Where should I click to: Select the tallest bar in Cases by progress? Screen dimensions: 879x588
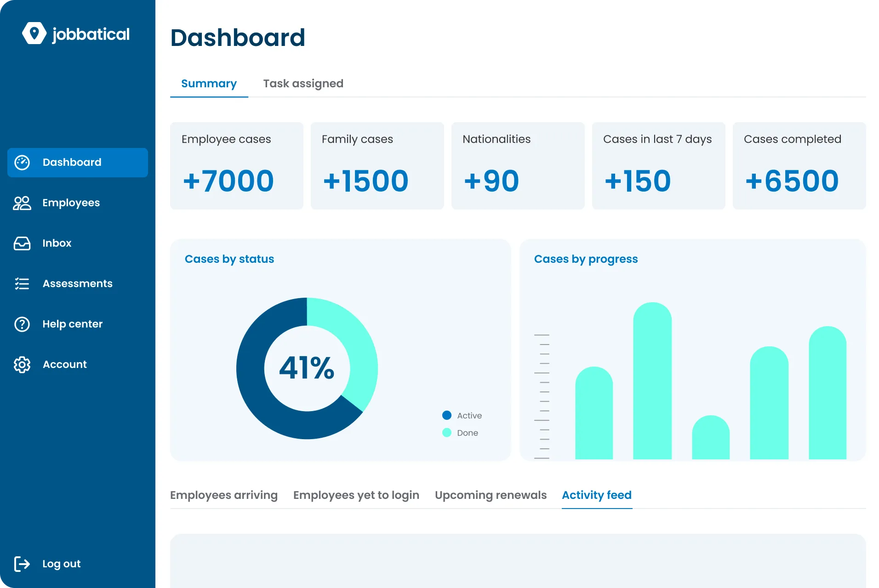coord(652,381)
